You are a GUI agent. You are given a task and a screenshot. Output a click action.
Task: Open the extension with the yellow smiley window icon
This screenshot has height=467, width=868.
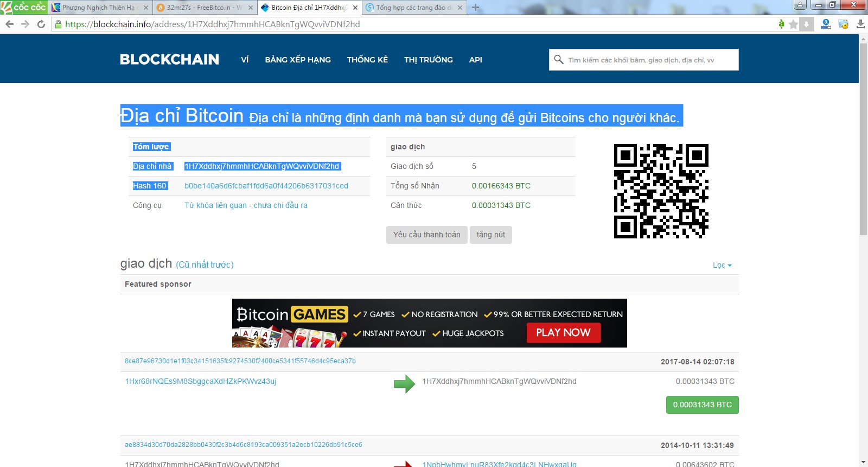(x=843, y=24)
